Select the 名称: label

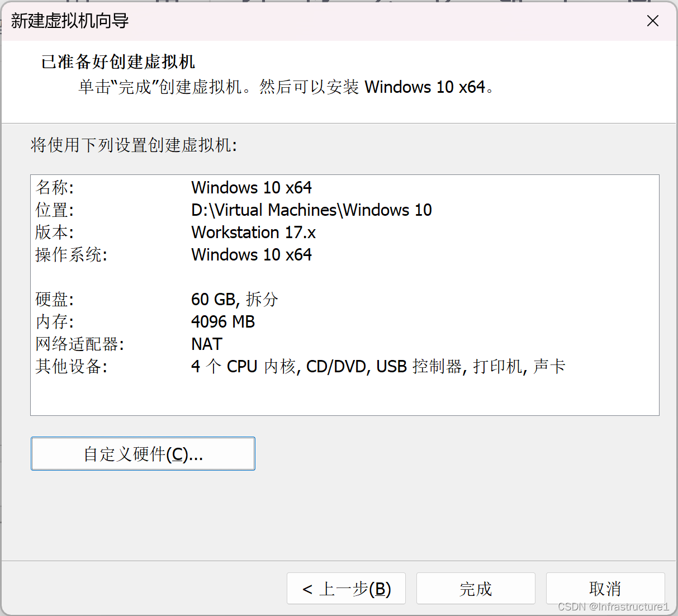click(x=54, y=187)
